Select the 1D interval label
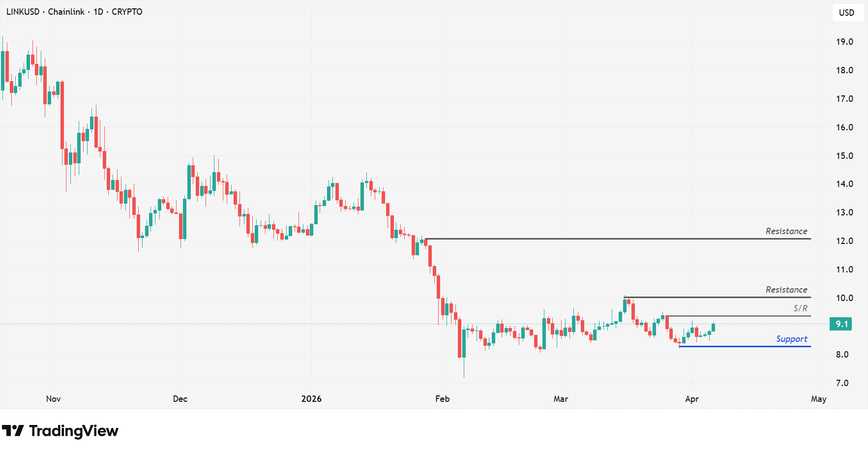Image resolution: width=868 pixels, height=453 pixels. [98, 12]
